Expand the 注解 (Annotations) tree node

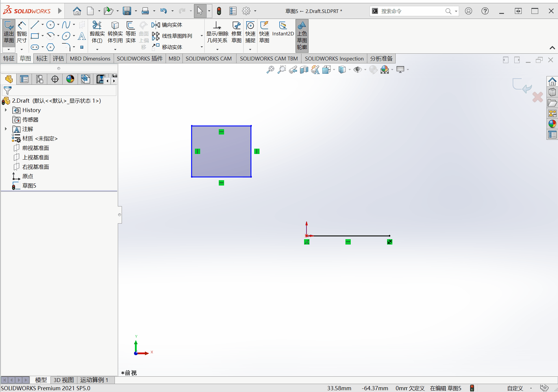tap(6, 129)
